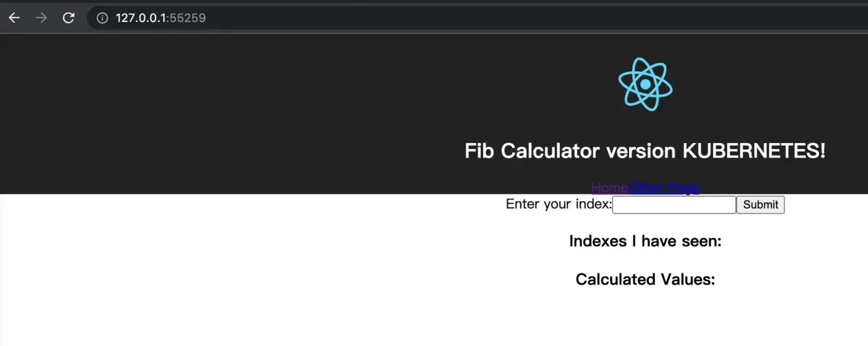
Task: Click the spinning React atom logo
Action: (645, 84)
